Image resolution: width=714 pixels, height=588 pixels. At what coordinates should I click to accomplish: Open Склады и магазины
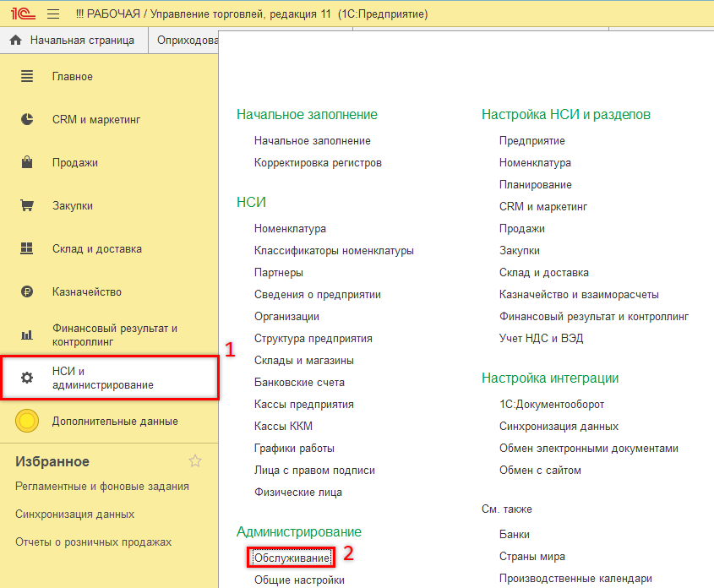click(303, 361)
